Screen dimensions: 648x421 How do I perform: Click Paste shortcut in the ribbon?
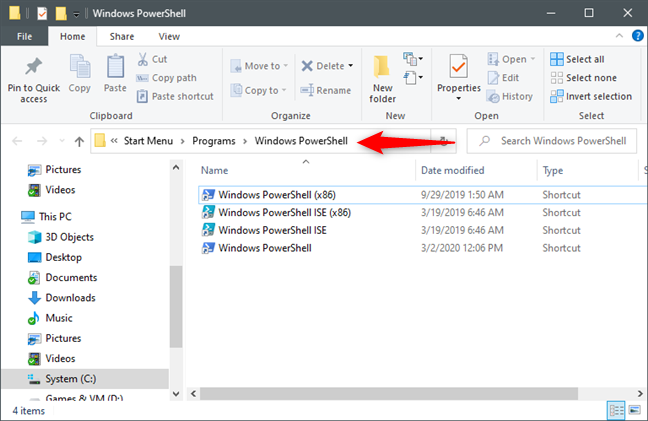tap(175, 96)
